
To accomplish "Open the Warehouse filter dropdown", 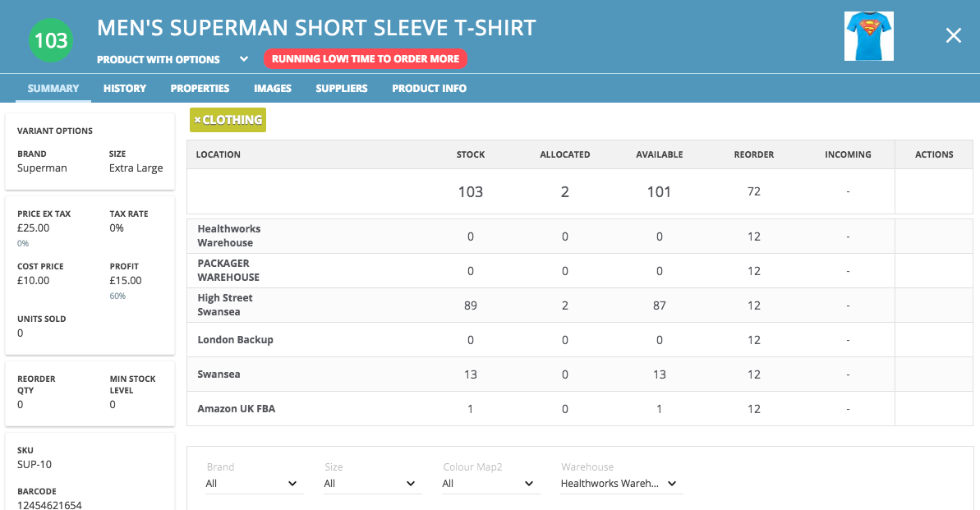I will pyautogui.click(x=621, y=484).
